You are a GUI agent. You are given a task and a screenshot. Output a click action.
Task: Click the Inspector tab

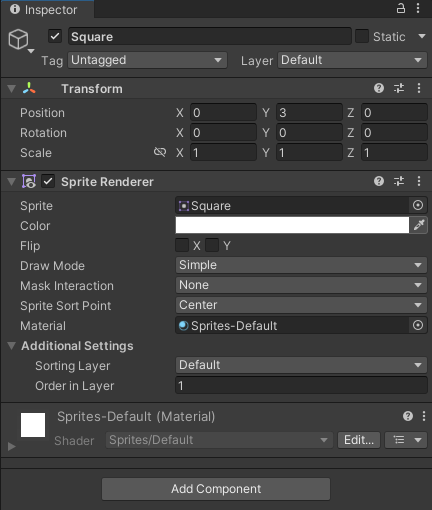coord(47,9)
